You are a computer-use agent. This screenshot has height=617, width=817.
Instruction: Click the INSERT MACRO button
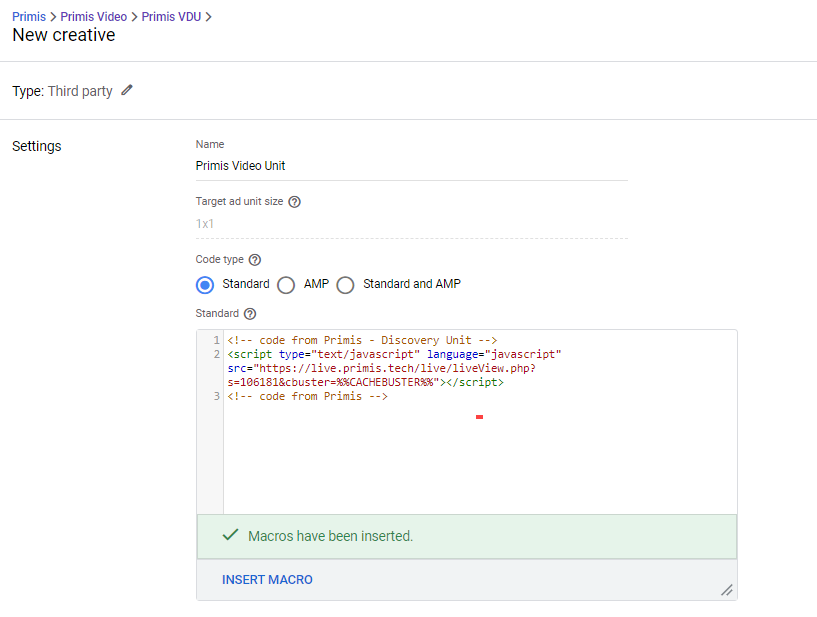(x=267, y=579)
